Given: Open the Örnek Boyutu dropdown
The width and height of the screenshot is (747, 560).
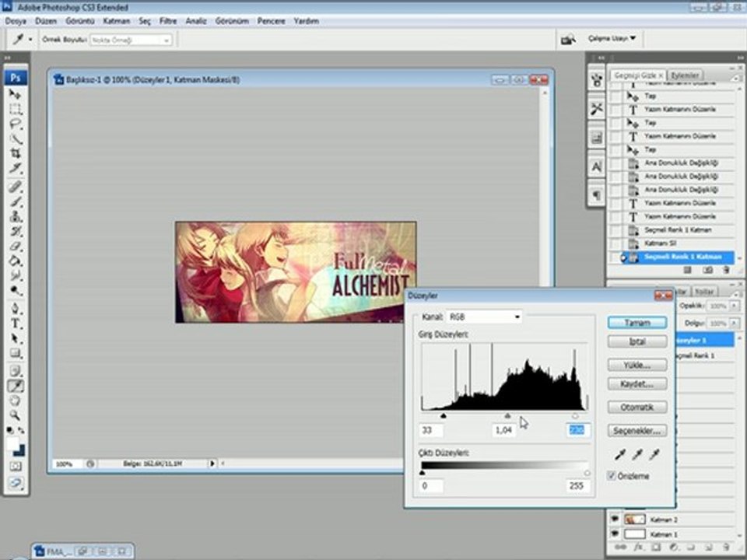Looking at the screenshot, I should pyautogui.click(x=130, y=40).
